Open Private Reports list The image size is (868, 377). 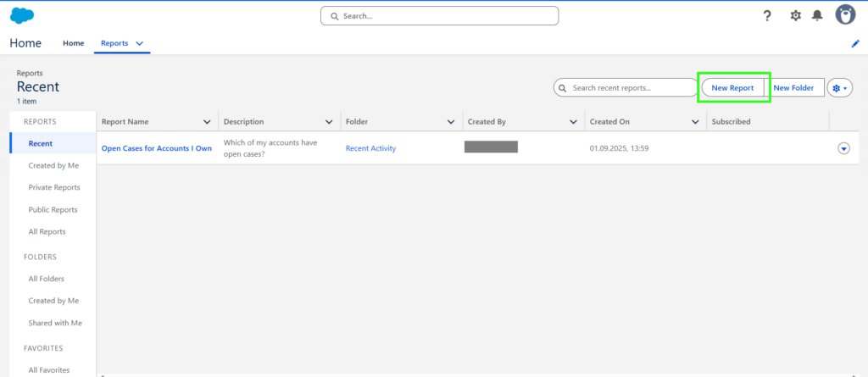[x=53, y=187]
